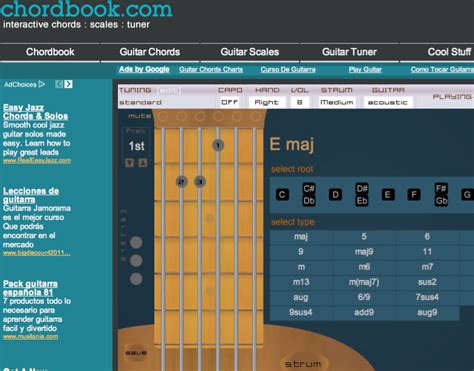This screenshot has width=474, height=371.
Task: Select root note G
Action: [467, 195]
